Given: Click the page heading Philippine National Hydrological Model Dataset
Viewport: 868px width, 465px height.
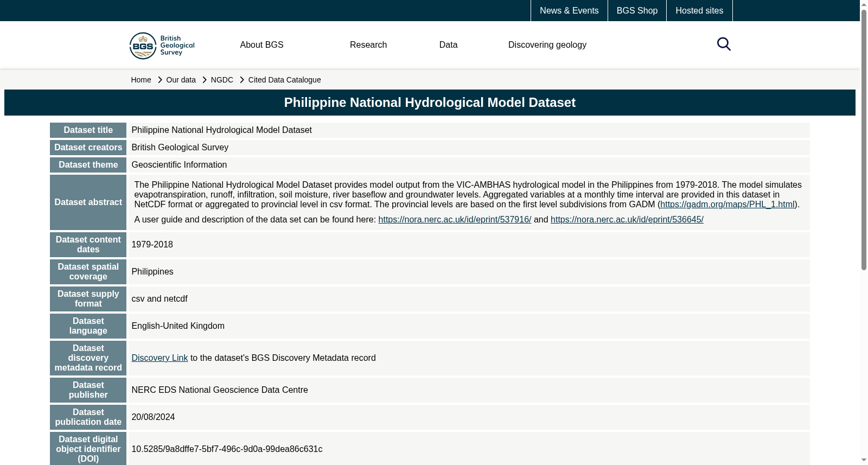Looking at the screenshot, I should pos(430,103).
